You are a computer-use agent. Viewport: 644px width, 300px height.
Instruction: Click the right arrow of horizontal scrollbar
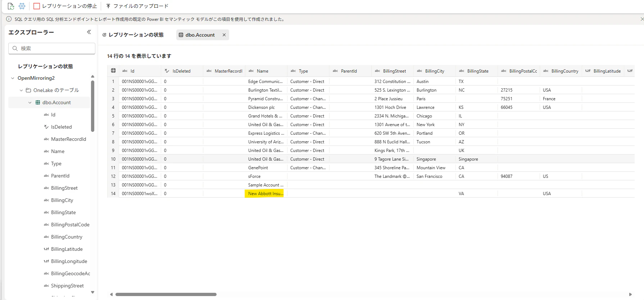click(630, 294)
